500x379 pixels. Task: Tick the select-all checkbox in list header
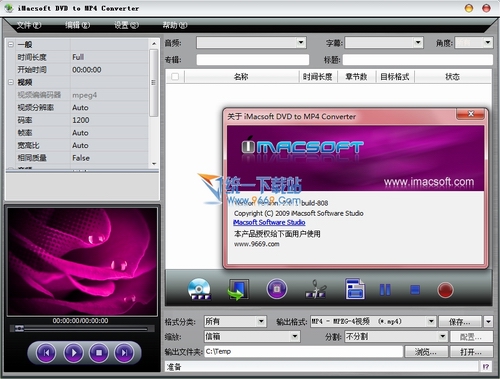(x=175, y=77)
